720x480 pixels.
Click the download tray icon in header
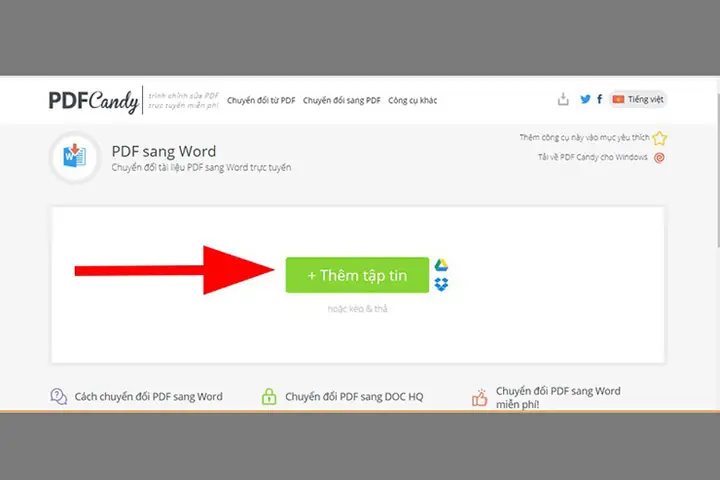pyautogui.click(x=563, y=99)
